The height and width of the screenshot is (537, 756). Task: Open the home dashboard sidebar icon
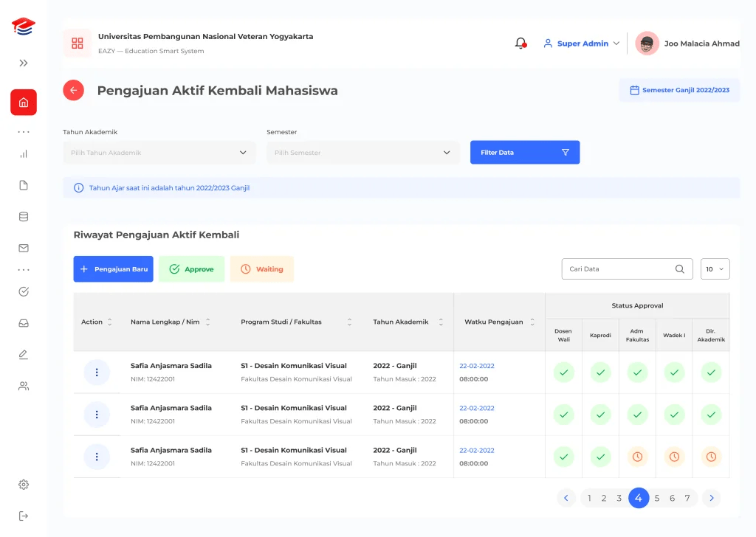[24, 102]
